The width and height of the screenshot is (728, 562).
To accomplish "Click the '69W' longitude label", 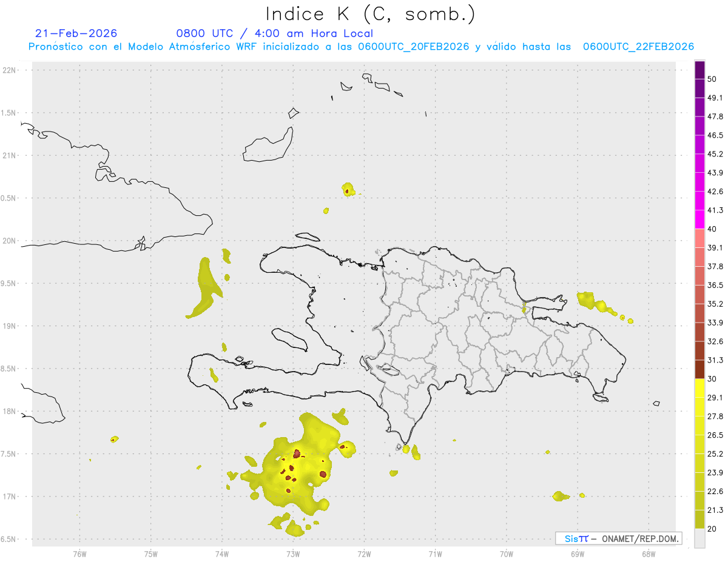I will pos(577,554).
